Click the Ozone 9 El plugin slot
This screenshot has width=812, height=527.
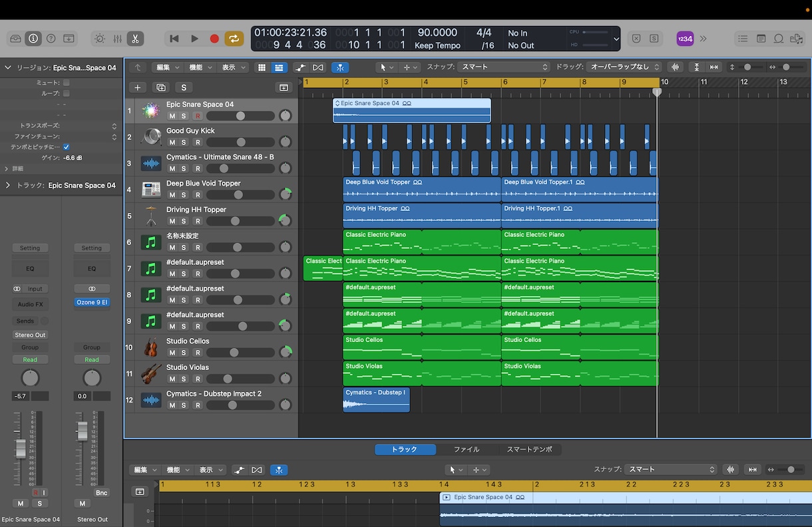click(x=92, y=302)
